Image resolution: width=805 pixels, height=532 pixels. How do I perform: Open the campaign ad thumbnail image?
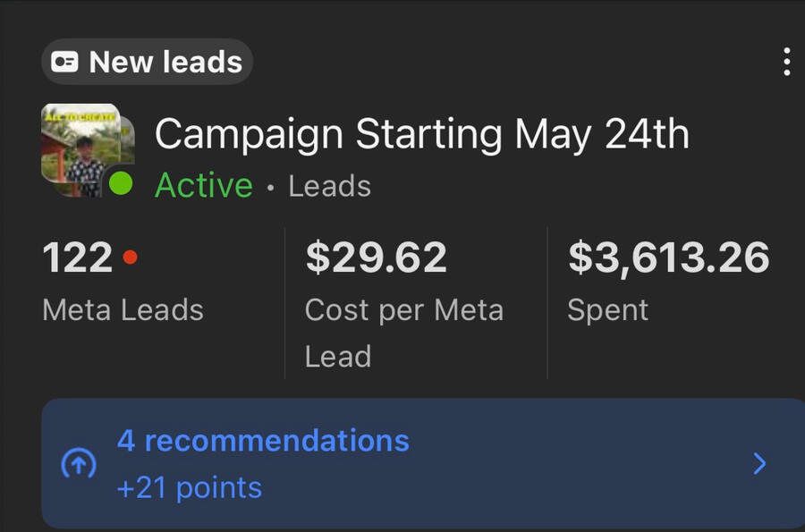pos(80,148)
